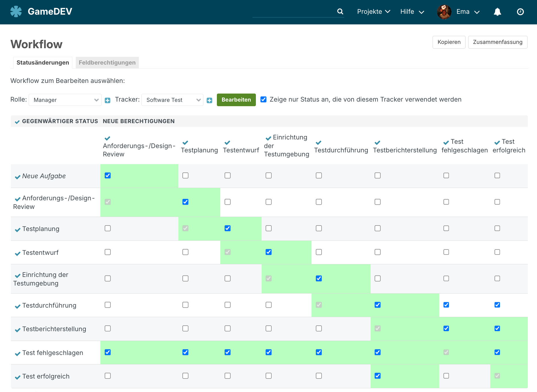Open the Rolle dropdown showing Manager
The image size is (537, 392).
[x=65, y=100]
